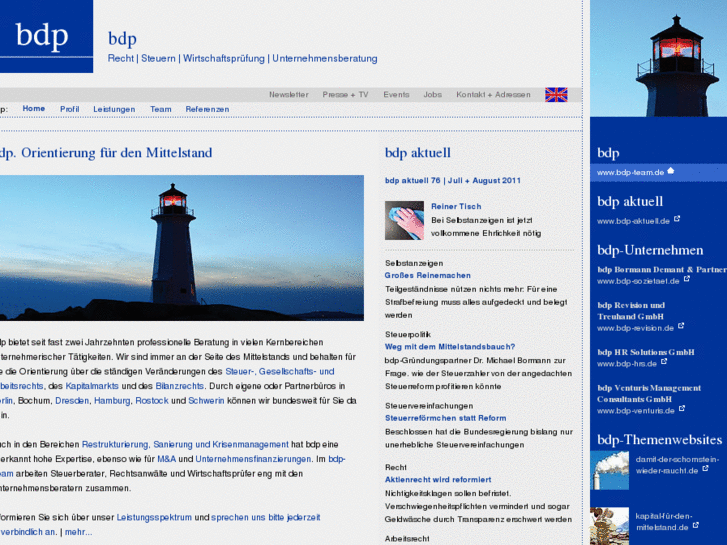
Task: Click the Unternehmensberatung header link
Action: click(x=325, y=58)
